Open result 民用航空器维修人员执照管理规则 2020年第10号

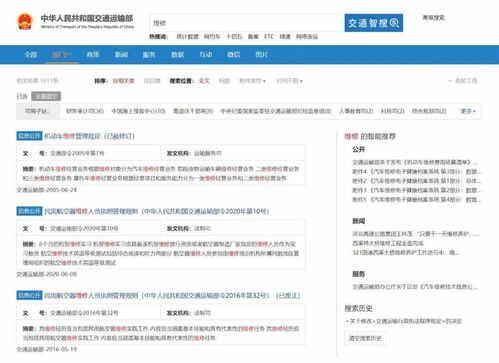coord(157,211)
